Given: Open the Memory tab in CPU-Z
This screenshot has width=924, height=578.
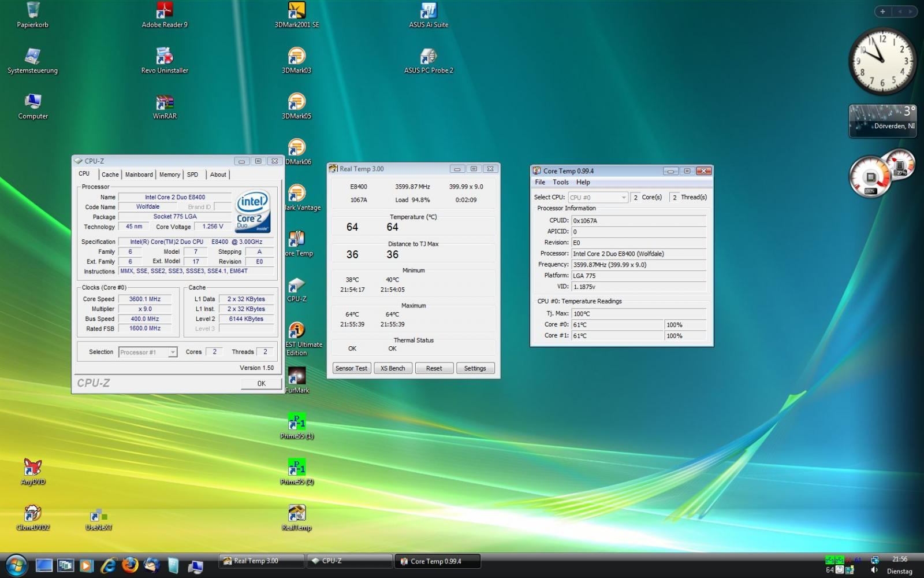Looking at the screenshot, I should (170, 175).
